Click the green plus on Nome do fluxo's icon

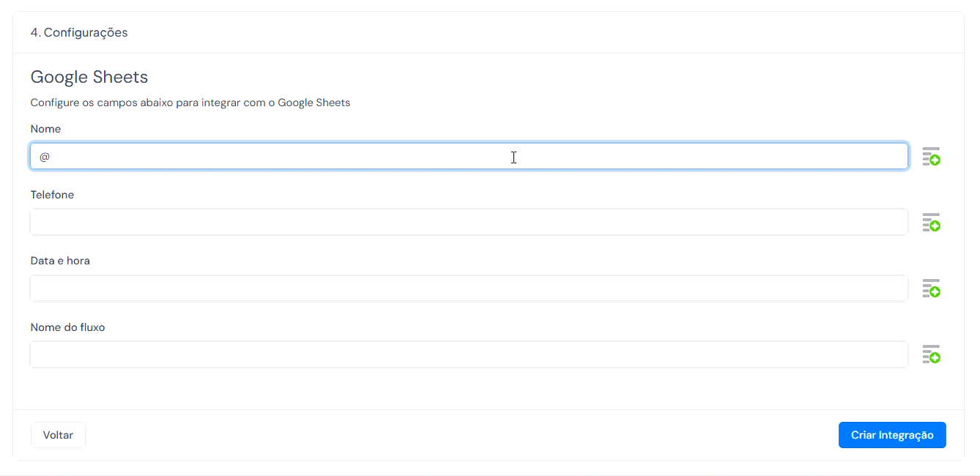click(x=935, y=358)
